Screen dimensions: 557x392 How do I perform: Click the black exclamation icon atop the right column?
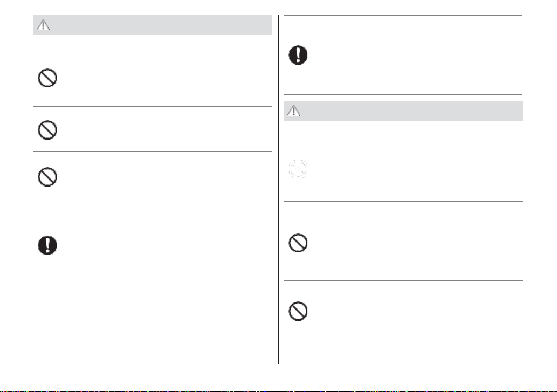click(x=298, y=55)
